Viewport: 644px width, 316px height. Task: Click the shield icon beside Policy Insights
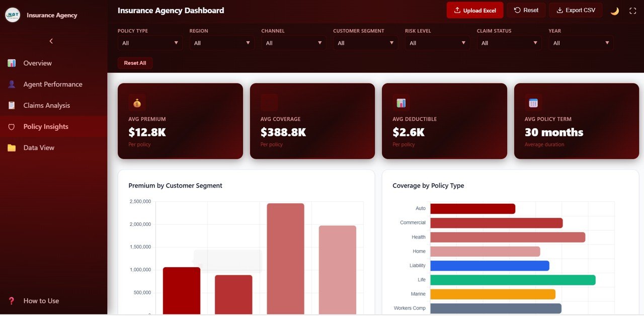pos(12,127)
